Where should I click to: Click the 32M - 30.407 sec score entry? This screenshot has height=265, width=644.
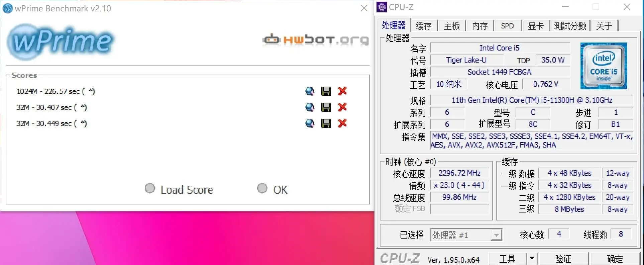[51, 107]
